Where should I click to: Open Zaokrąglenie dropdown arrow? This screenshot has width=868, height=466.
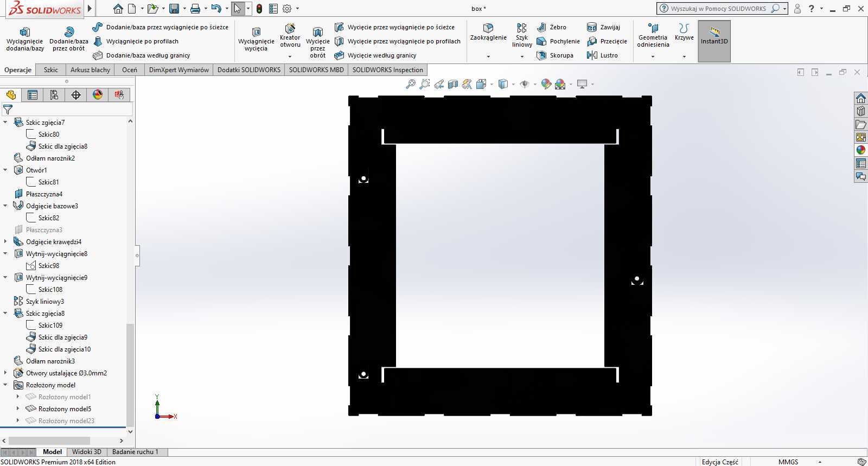(488, 56)
